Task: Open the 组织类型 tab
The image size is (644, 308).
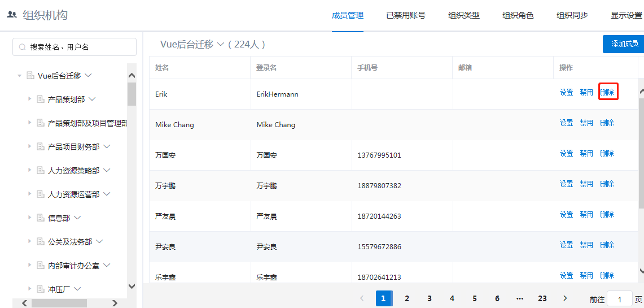Action: [464, 16]
